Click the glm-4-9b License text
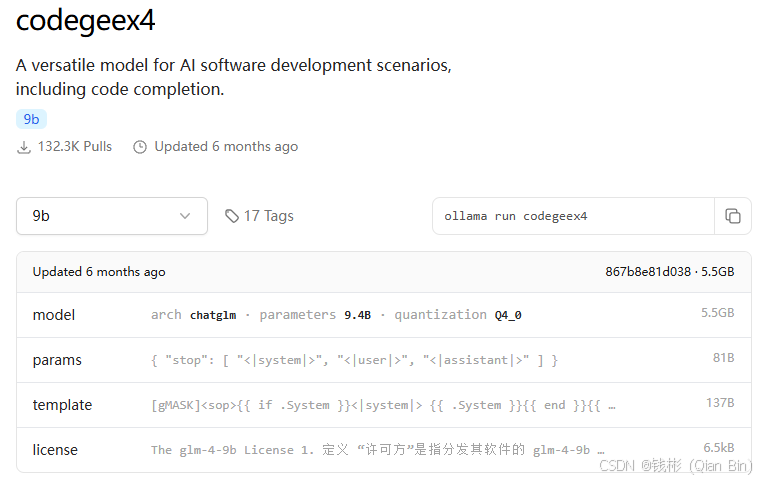759x479 pixels. [x=378, y=450]
